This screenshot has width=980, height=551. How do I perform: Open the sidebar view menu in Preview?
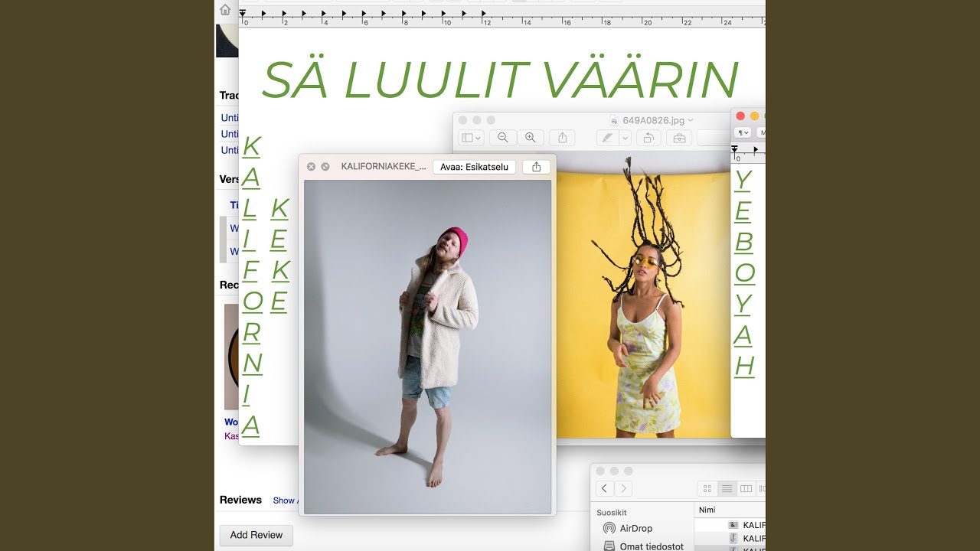tap(471, 138)
